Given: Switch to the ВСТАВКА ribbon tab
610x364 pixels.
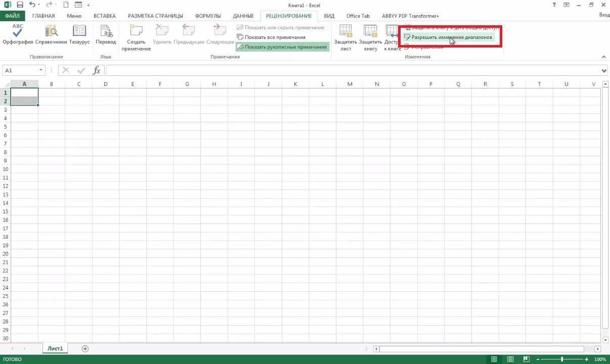Looking at the screenshot, I should point(104,16).
